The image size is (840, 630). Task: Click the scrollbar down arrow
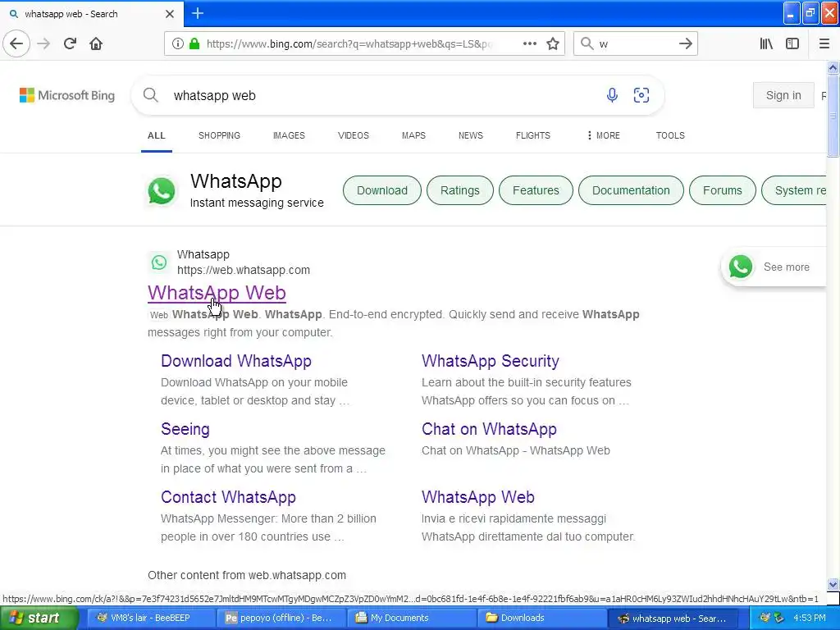(833, 584)
